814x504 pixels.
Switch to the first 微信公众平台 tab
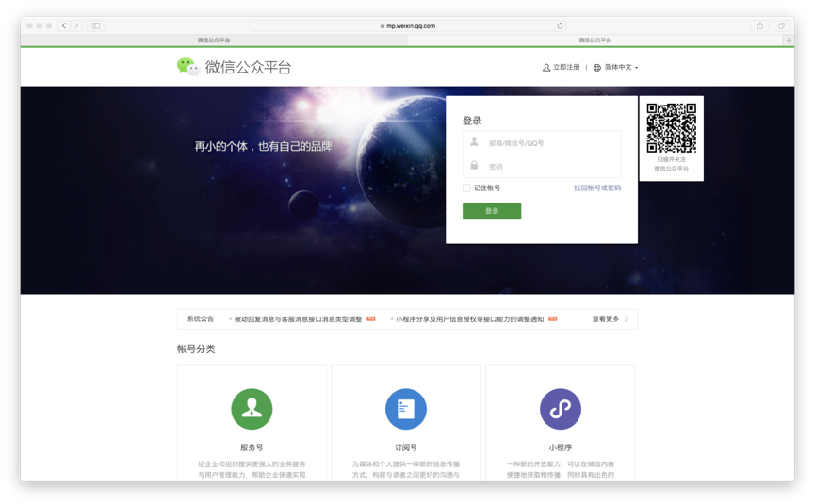(x=214, y=40)
